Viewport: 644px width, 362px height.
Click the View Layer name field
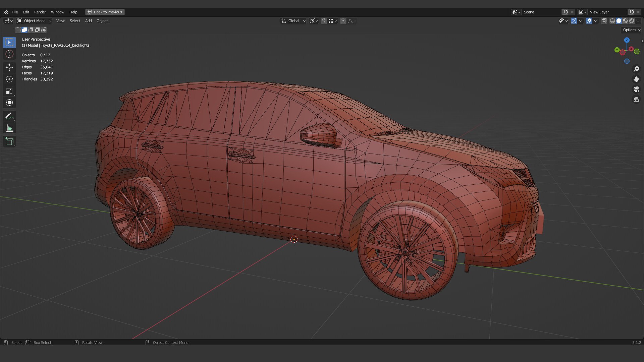pos(607,12)
